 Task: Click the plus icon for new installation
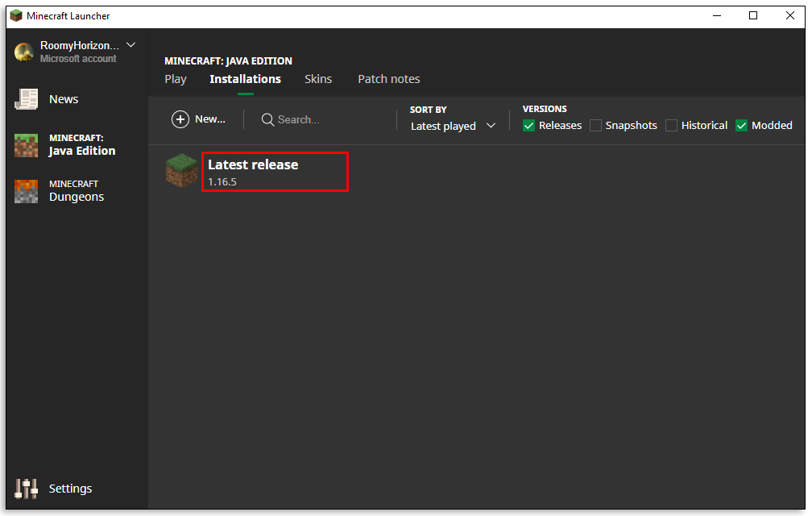pyautogui.click(x=180, y=119)
